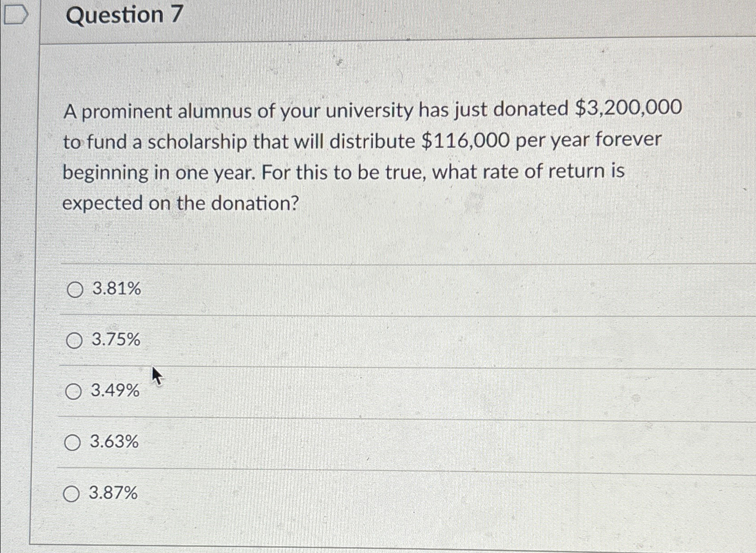Click the 3.87% answer label
756x553 pixels.
[x=114, y=493]
